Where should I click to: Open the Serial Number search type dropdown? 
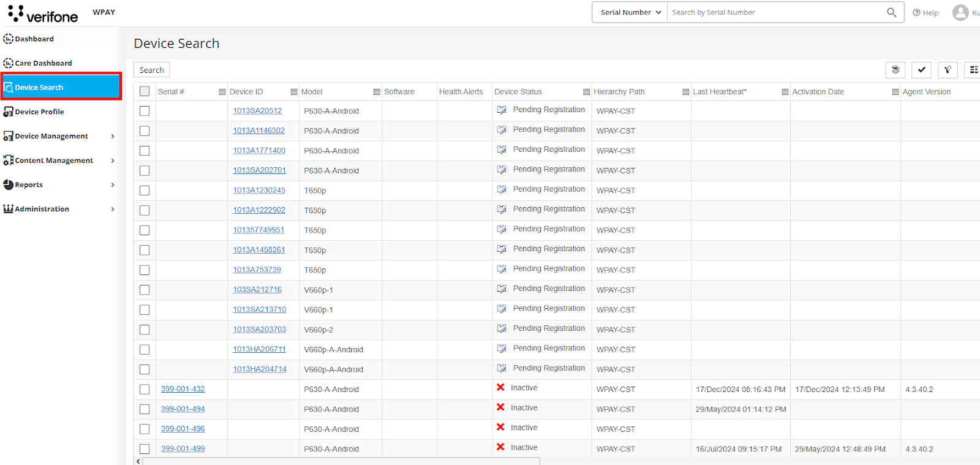point(630,12)
